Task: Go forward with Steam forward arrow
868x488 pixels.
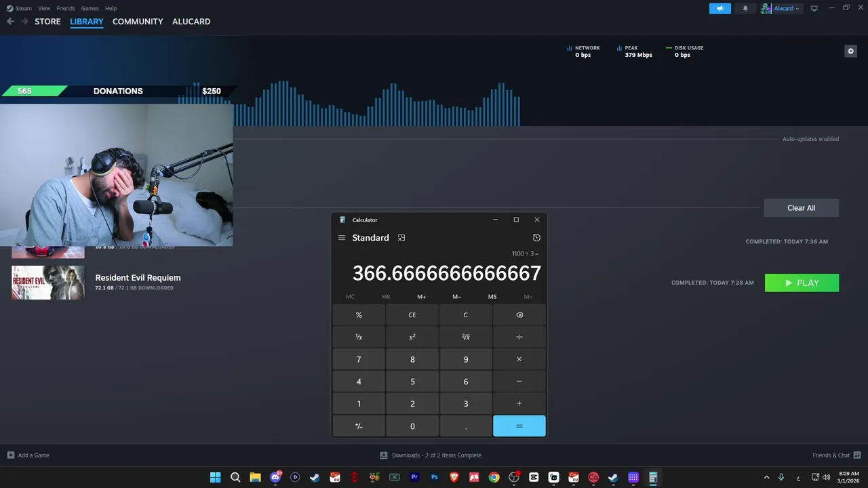Action: 24,22
